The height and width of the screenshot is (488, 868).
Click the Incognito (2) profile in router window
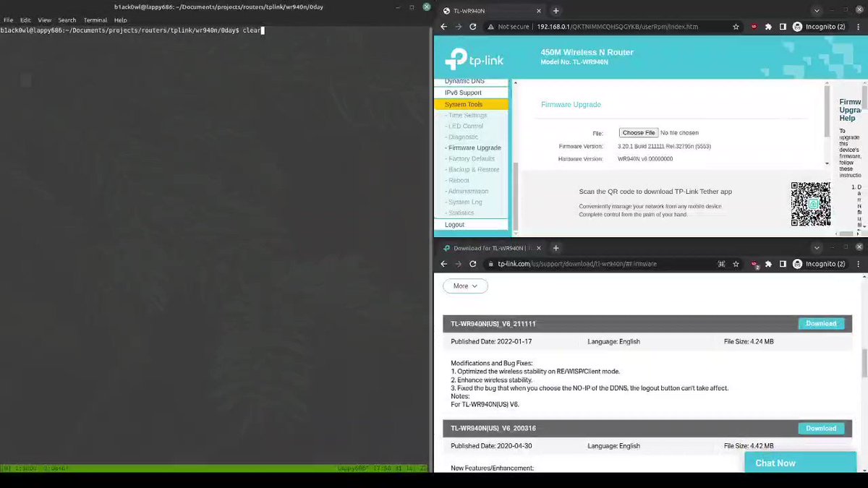tap(819, 27)
